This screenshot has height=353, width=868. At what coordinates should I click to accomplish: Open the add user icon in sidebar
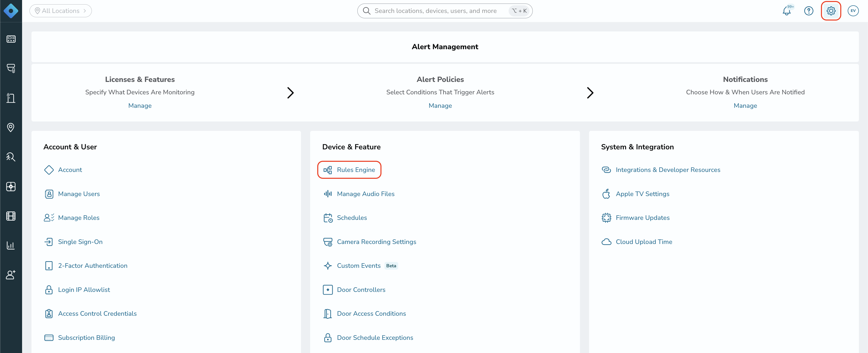[11, 275]
